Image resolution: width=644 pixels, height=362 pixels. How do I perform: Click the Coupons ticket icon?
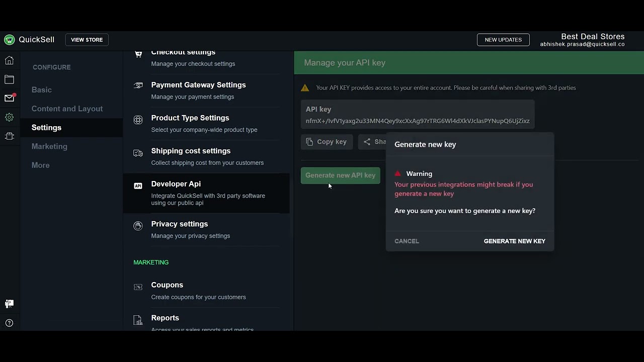click(x=138, y=287)
